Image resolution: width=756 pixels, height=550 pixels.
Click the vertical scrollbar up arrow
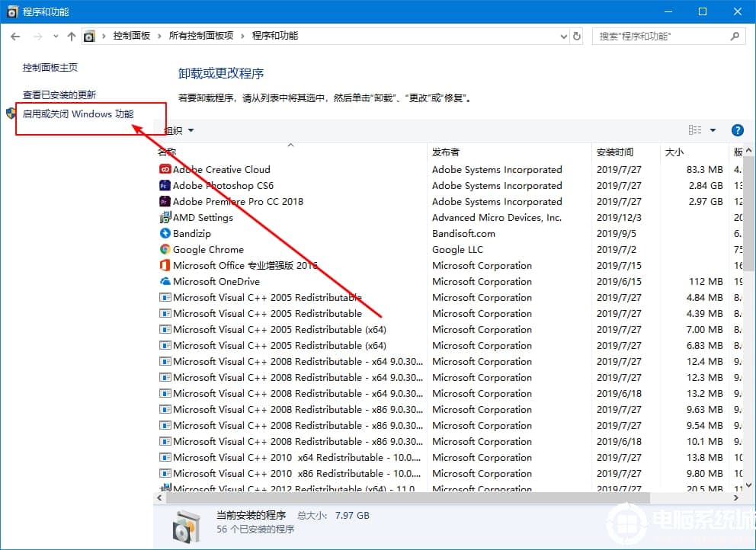pyautogui.click(x=748, y=150)
